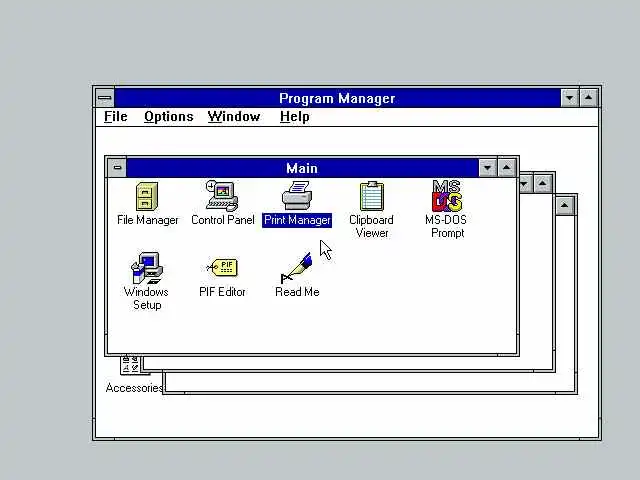Click the Read Me label text

coord(297,292)
